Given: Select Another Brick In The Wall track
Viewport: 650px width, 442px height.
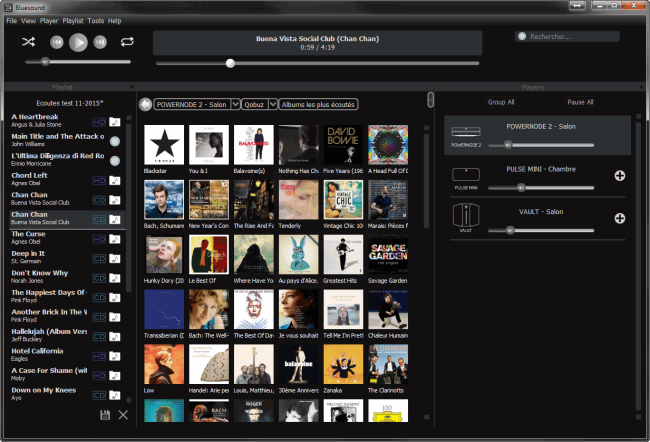Looking at the screenshot, I should (67, 316).
